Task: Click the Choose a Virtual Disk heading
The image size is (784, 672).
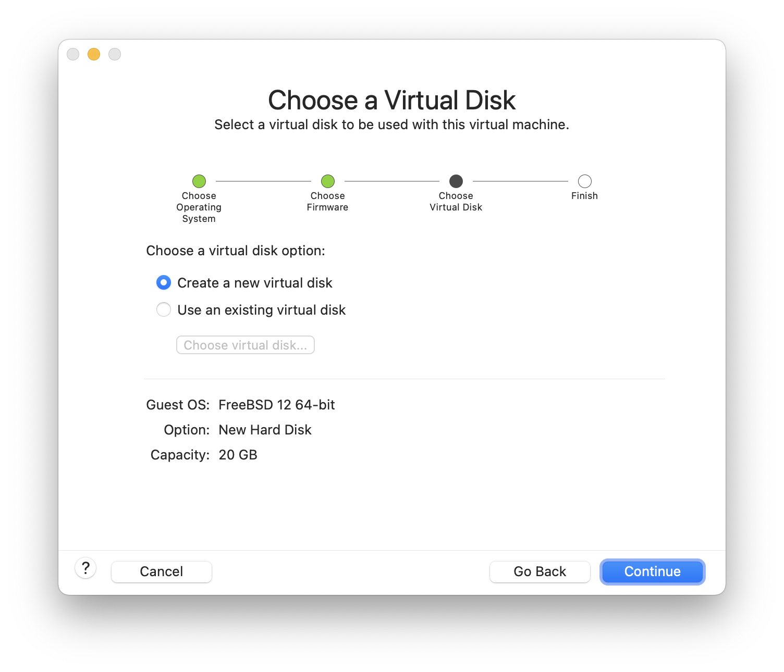Action: click(391, 100)
